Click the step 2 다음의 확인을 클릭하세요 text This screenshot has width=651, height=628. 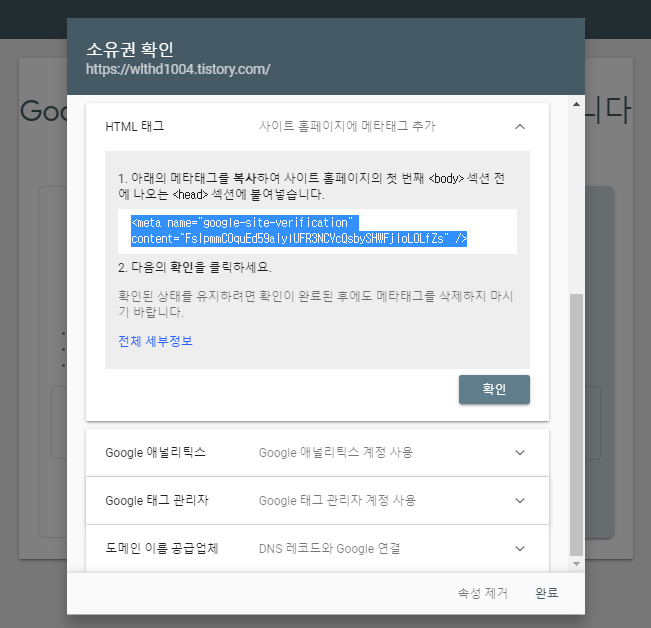[x=195, y=267]
